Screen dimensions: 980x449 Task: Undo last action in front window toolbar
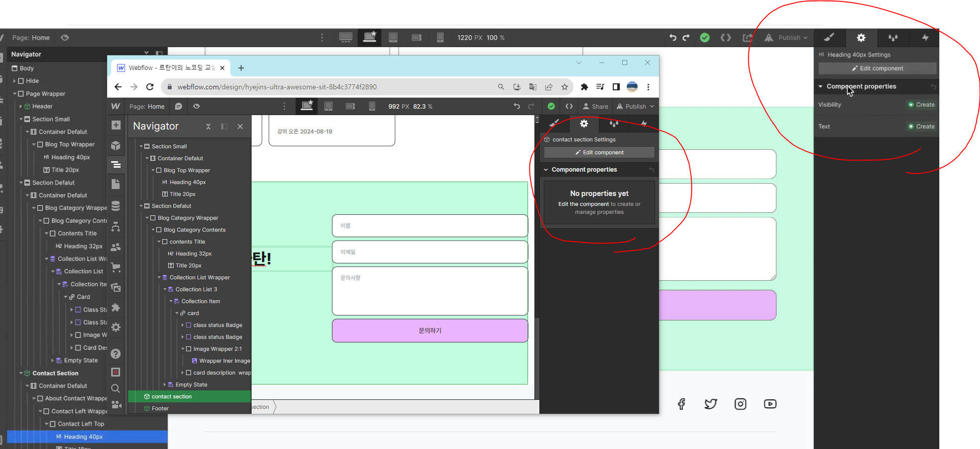tap(517, 106)
